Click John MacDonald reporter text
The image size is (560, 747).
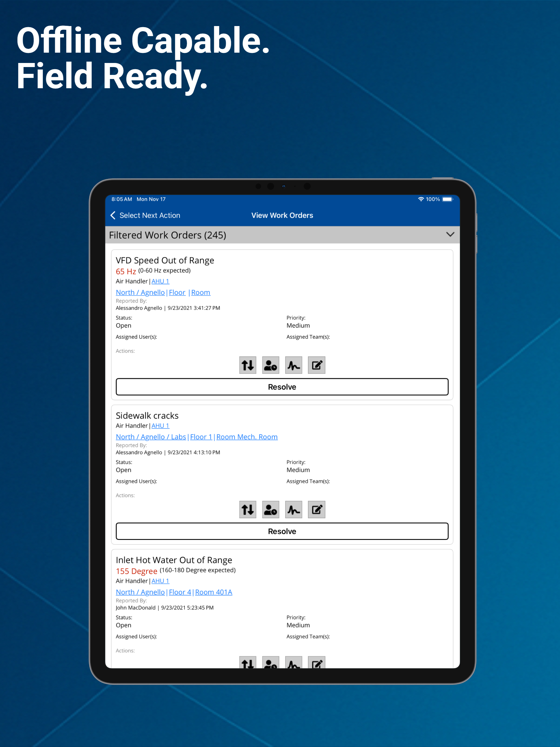click(x=136, y=608)
